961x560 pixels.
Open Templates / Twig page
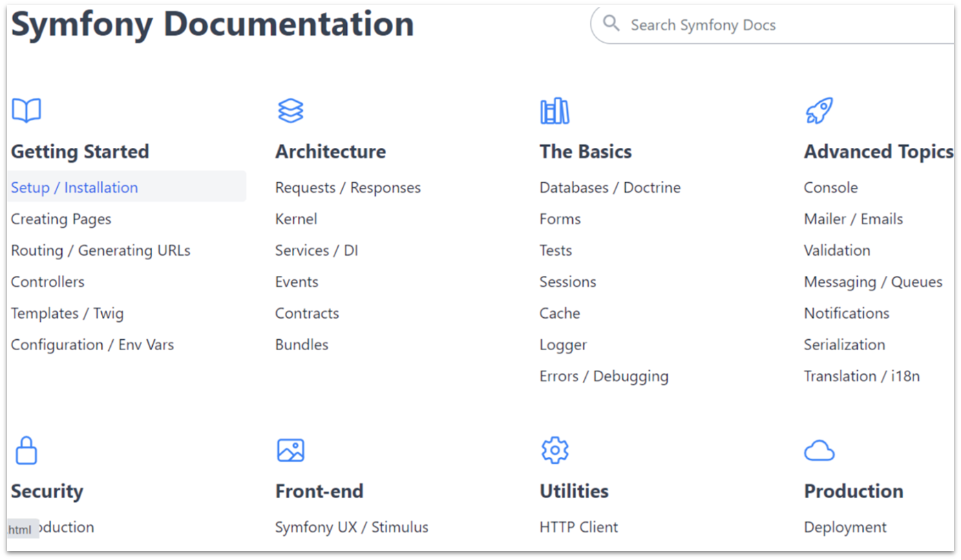click(x=67, y=314)
